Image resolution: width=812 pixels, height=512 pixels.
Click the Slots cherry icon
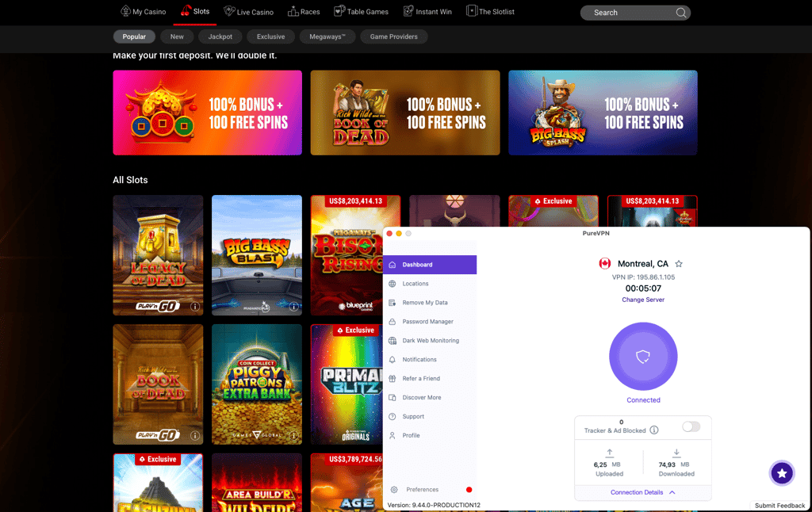coord(186,10)
